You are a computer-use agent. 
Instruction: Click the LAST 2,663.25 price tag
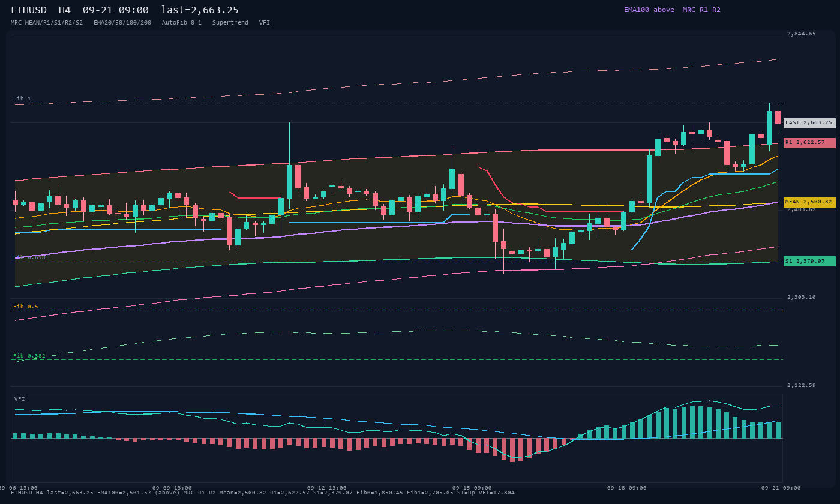(809, 123)
